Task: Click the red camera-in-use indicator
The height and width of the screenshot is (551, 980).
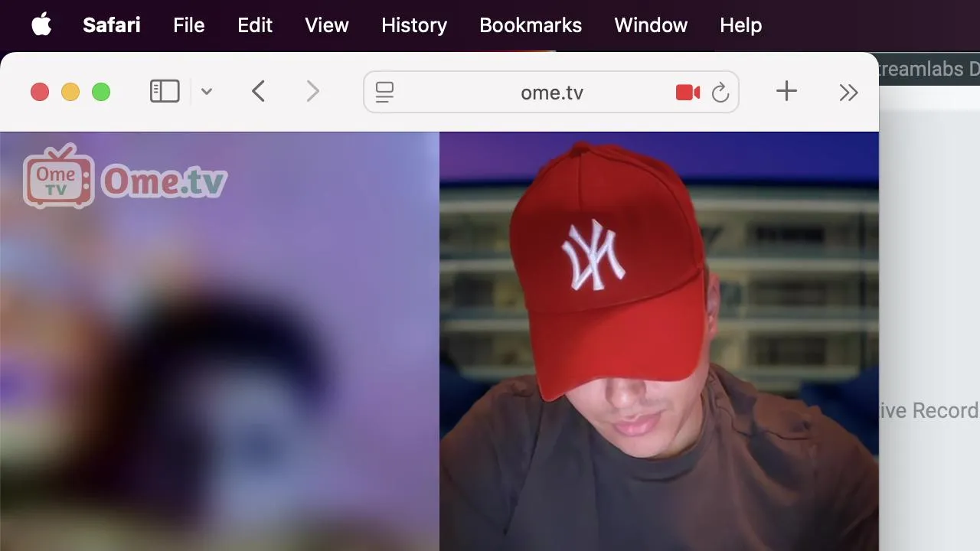Action: tap(688, 93)
